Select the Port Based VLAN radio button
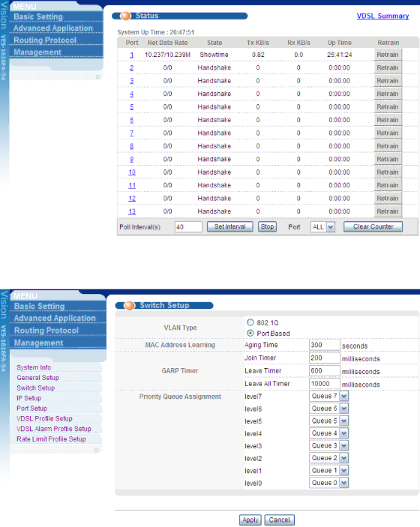This screenshot has height=527, width=420. 250,333
